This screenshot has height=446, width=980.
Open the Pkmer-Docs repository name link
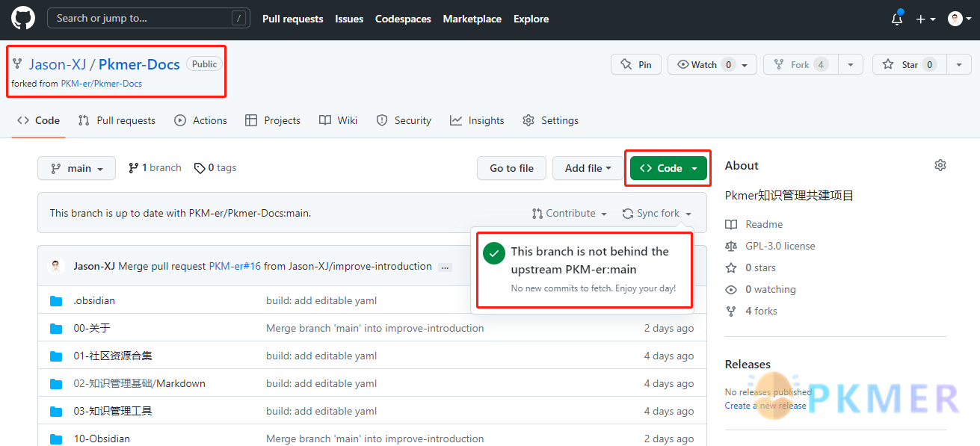pyautogui.click(x=139, y=64)
